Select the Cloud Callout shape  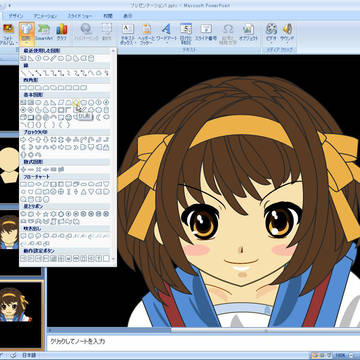46,236
